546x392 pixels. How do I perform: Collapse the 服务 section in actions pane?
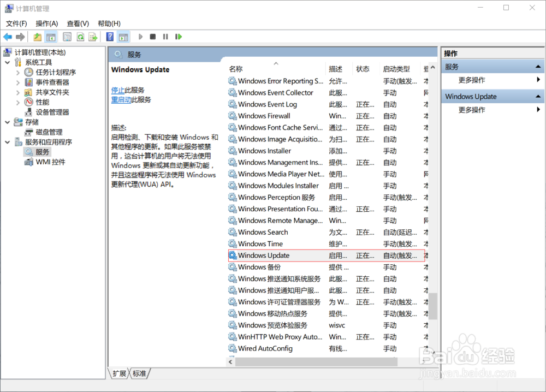[x=538, y=67]
